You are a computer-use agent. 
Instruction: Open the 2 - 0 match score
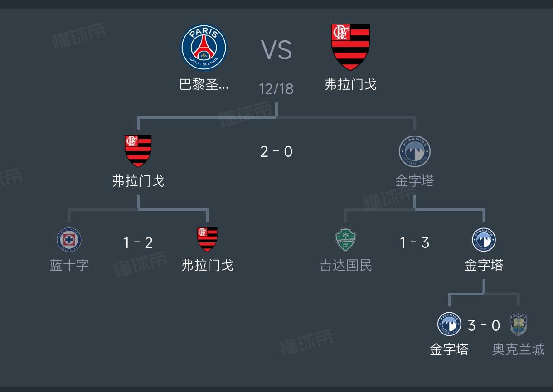(276, 152)
